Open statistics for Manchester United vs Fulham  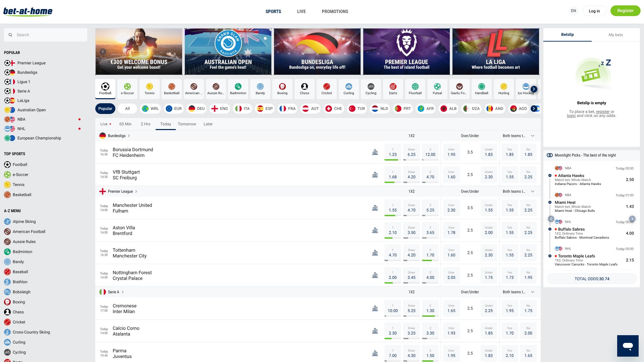[x=375, y=208]
